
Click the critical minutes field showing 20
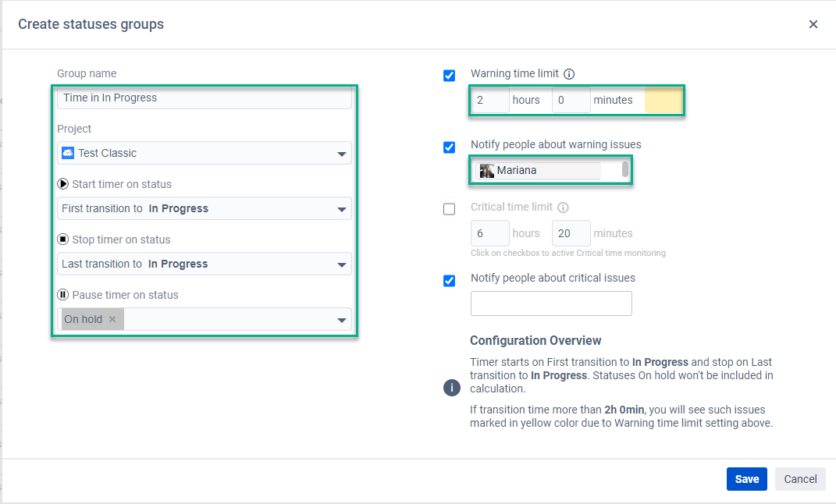pos(571,233)
